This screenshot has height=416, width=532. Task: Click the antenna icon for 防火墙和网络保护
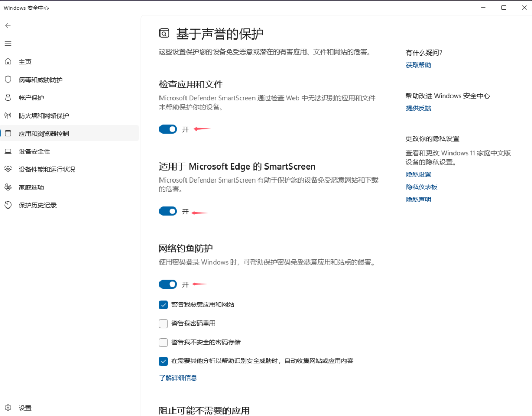tap(8, 115)
